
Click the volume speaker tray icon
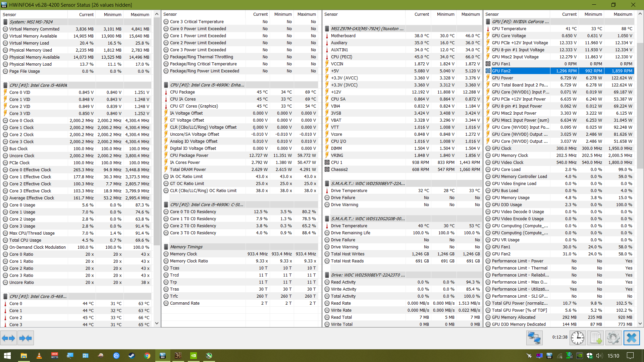click(x=599, y=356)
